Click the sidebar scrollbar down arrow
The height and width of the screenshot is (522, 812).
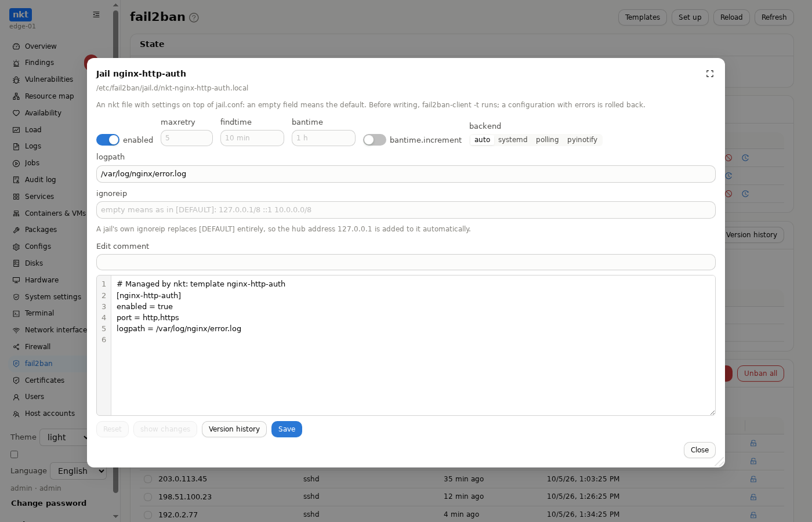[115, 516]
